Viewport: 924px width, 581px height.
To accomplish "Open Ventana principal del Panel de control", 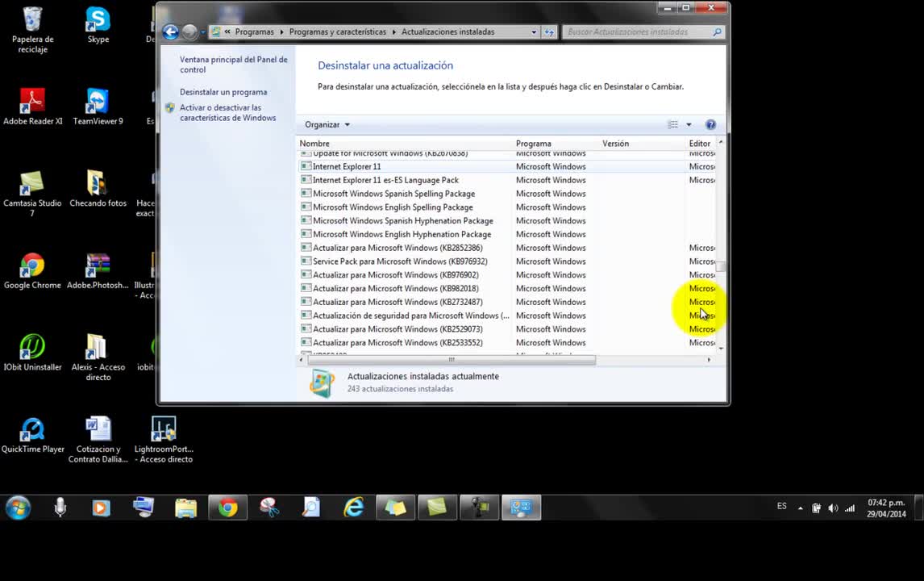I will pyautogui.click(x=233, y=65).
